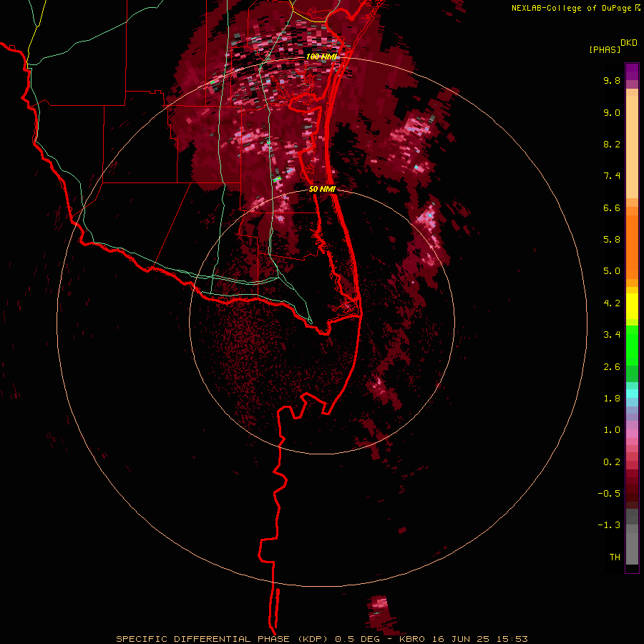Click the 1.0 value on the color scale
Image resolution: width=644 pixels, height=644 pixels.
[x=612, y=430]
